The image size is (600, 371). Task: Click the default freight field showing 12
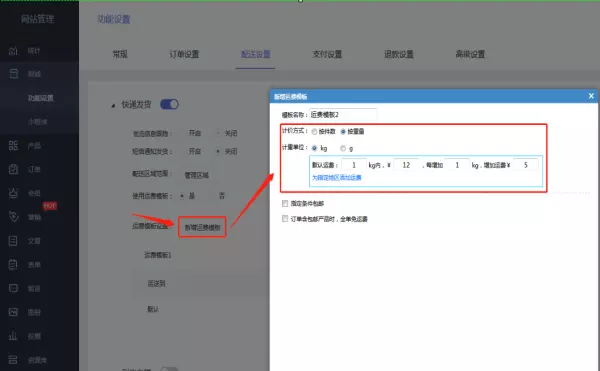(406, 165)
